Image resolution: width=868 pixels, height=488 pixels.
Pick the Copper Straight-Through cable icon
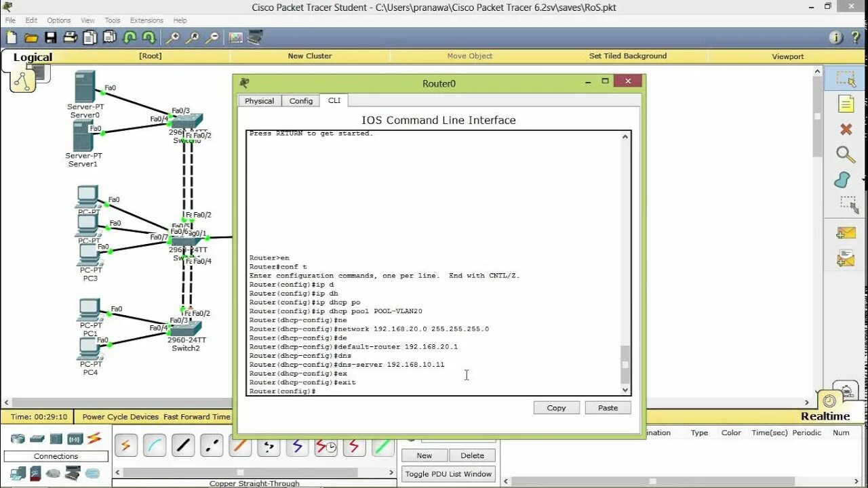pyautogui.click(x=183, y=445)
